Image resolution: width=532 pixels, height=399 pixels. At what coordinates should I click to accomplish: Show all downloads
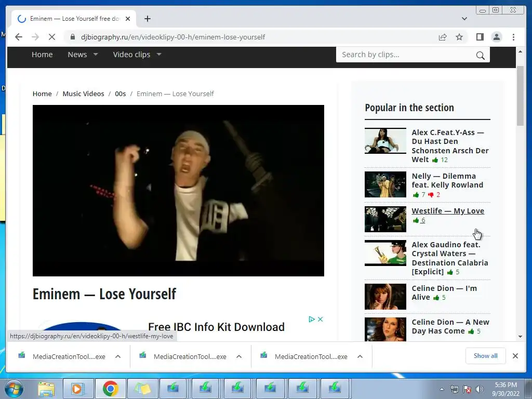point(486,356)
